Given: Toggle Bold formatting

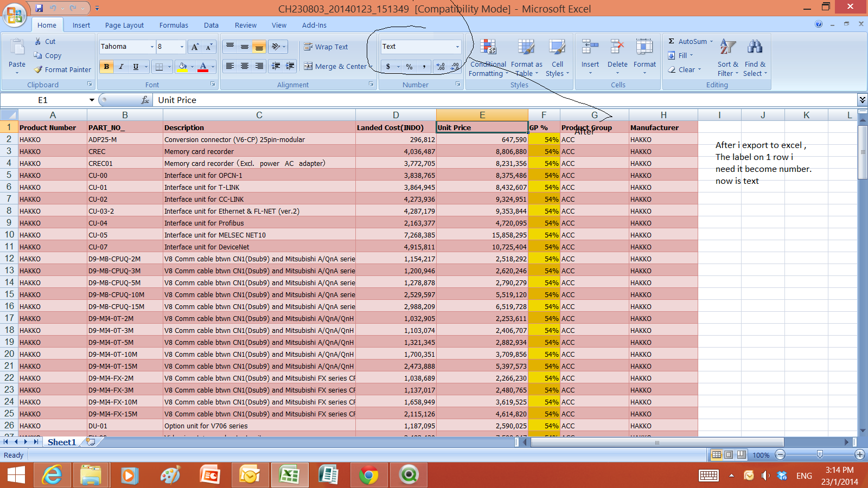Looking at the screenshot, I should click(106, 67).
